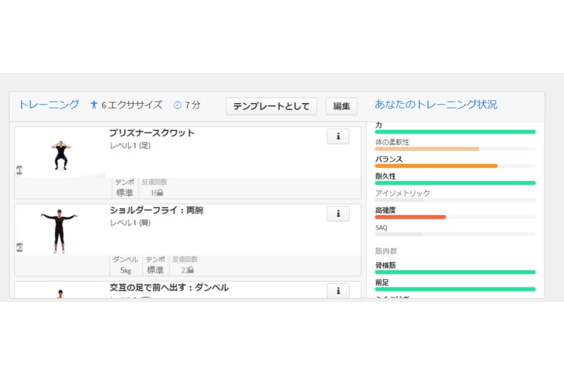Click the lock icon next to 16 reps
The width and height of the screenshot is (564, 376).
(160, 193)
